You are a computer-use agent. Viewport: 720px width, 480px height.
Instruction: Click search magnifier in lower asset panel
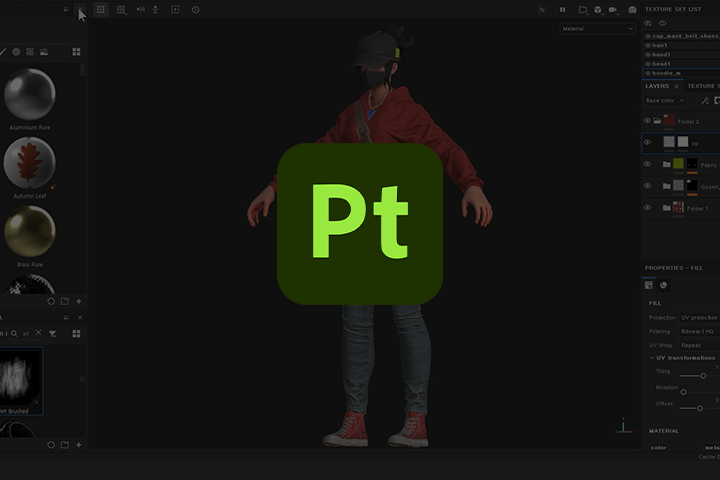[14, 333]
